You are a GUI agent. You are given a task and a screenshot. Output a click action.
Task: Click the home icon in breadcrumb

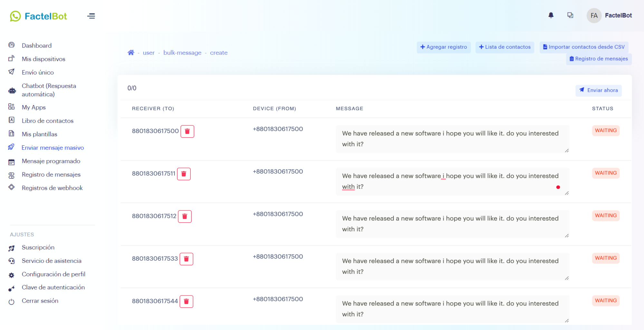click(x=131, y=53)
